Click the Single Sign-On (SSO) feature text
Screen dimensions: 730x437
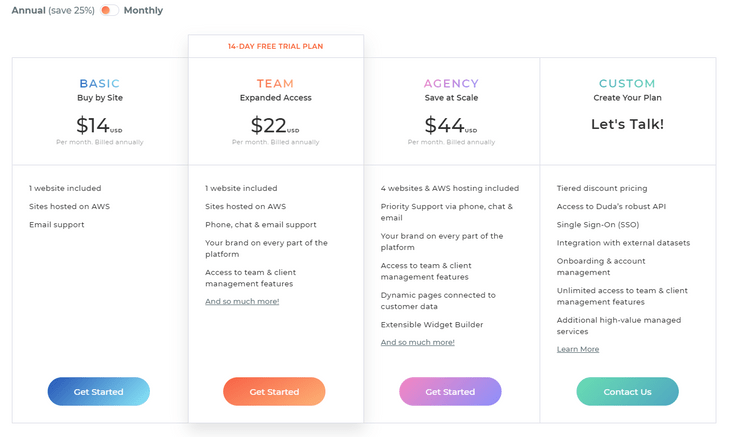click(600, 224)
